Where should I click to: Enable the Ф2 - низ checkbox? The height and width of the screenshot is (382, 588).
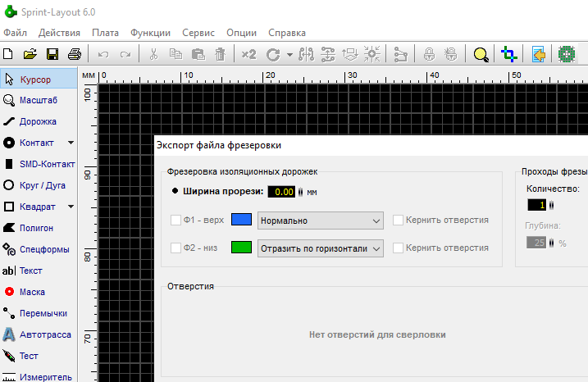(175, 248)
